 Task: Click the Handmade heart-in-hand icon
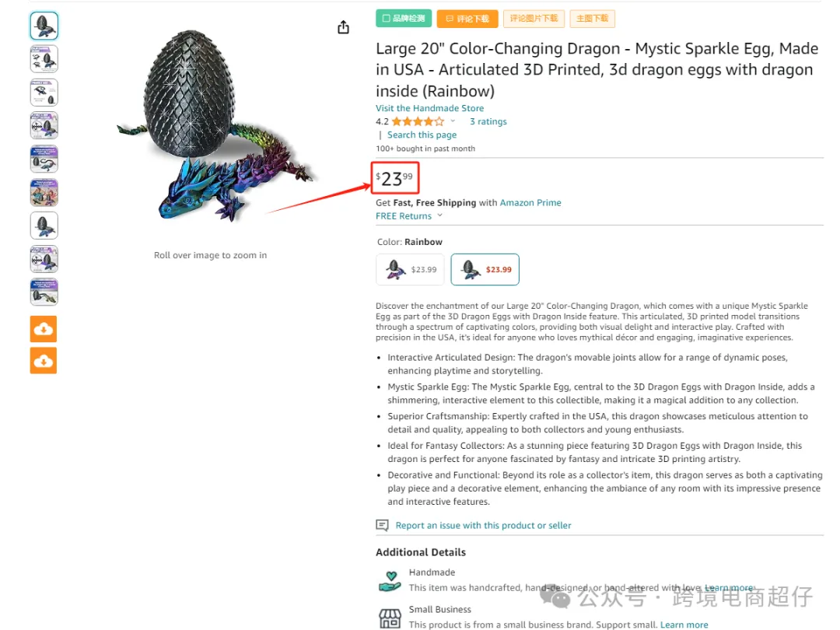[390, 581]
